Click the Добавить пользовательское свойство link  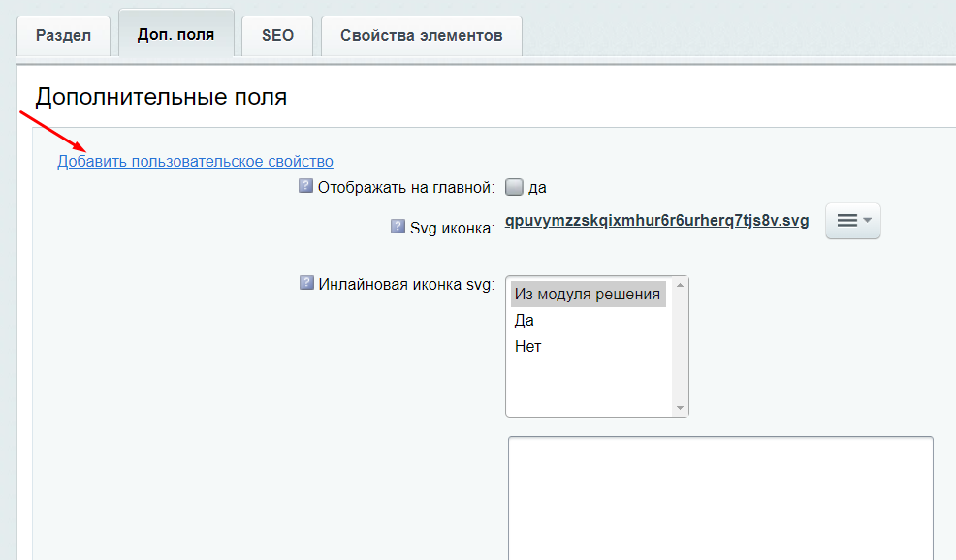tap(195, 162)
